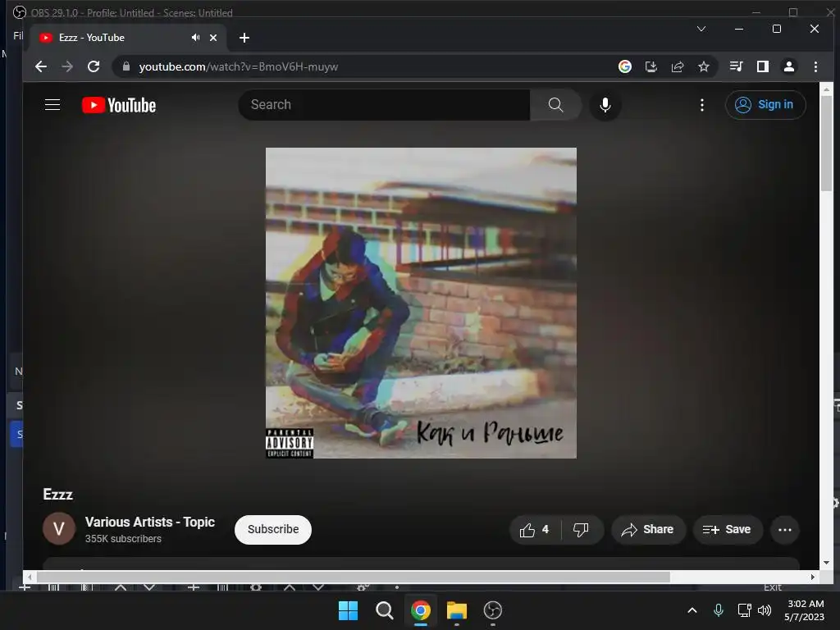Viewport: 840px width, 630px height.
Task: Reload the YouTube page
Action: point(94,66)
